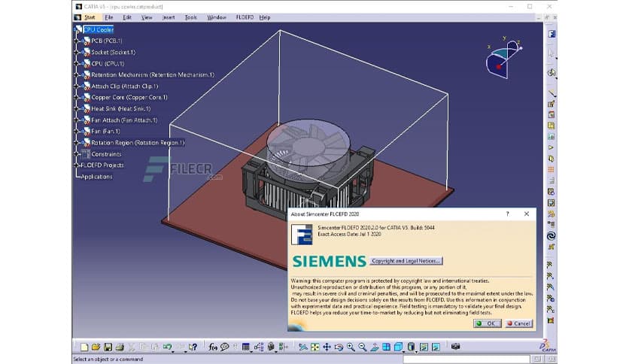
Task: Select CPU (CPU.1) in the tree
Action: pos(108,63)
